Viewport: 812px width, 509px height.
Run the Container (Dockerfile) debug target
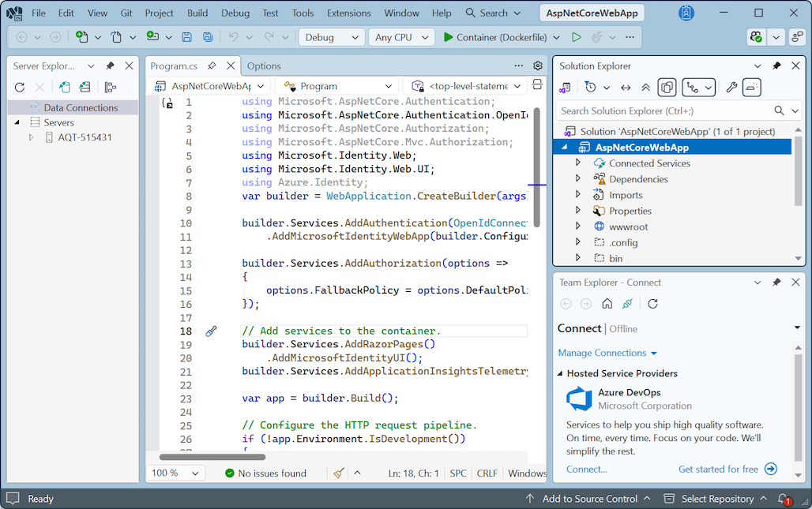pos(448,37)
